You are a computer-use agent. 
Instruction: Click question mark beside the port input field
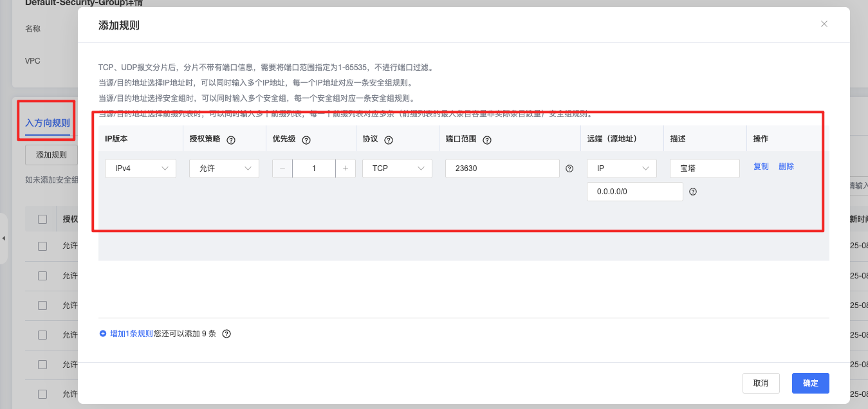tap(569, 168)
